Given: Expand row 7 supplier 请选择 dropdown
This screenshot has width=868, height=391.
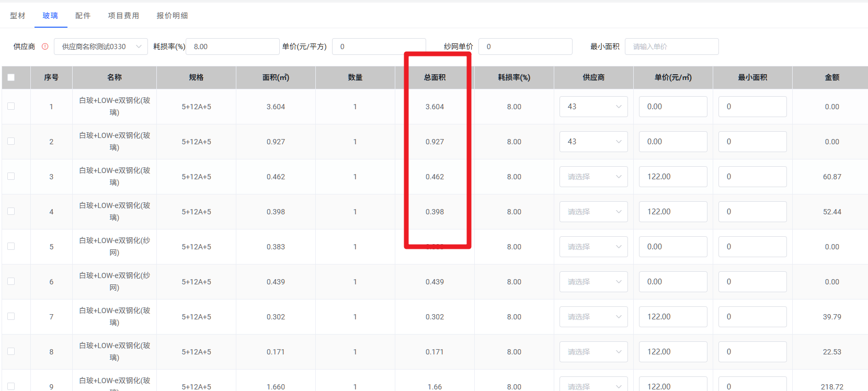Looking at the screenshot, I should 593,317.
